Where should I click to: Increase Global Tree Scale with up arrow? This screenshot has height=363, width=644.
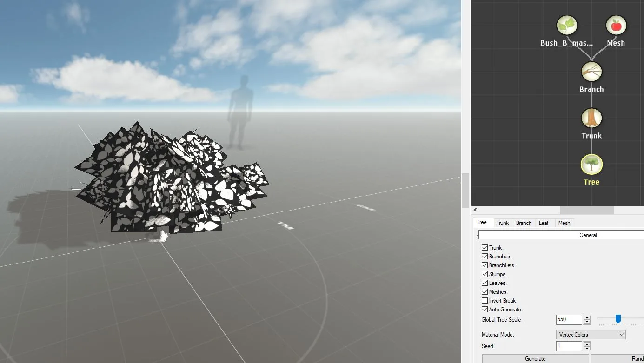[587, 317]
